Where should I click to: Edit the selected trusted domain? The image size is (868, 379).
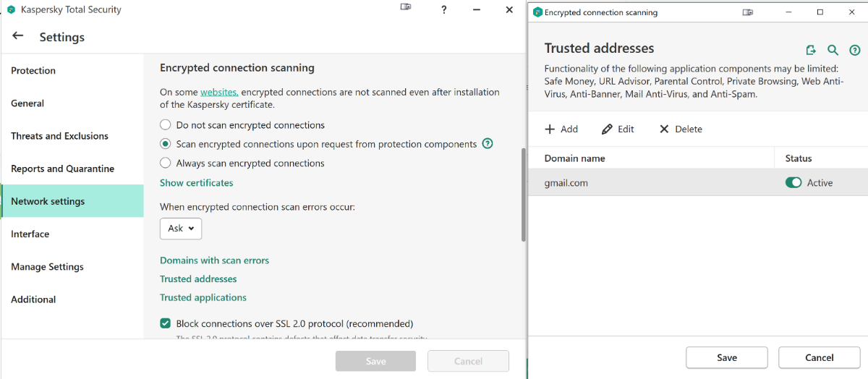pyautogui.click(x=618, y=129)
